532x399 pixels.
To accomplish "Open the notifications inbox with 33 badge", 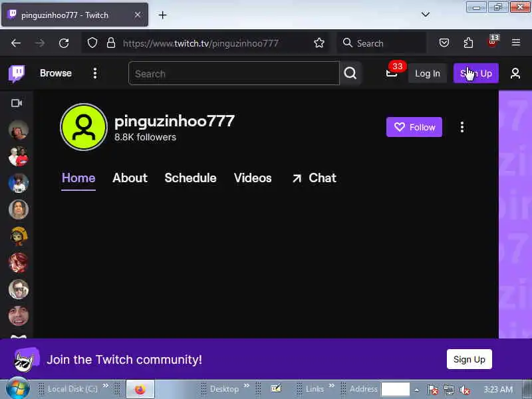I will click(392, 73).
